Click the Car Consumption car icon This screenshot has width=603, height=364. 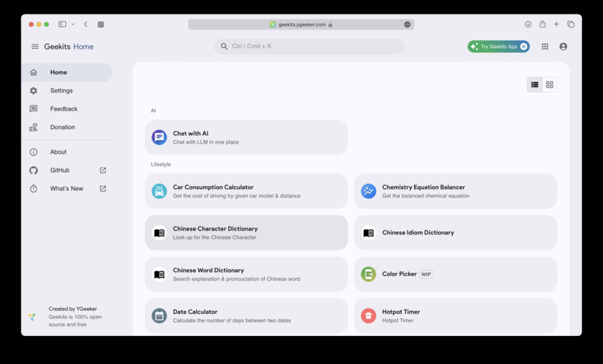159,191
